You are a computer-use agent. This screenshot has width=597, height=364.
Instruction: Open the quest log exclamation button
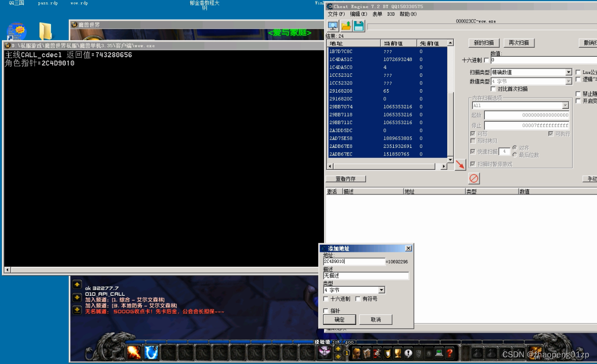tap(408, 354)
